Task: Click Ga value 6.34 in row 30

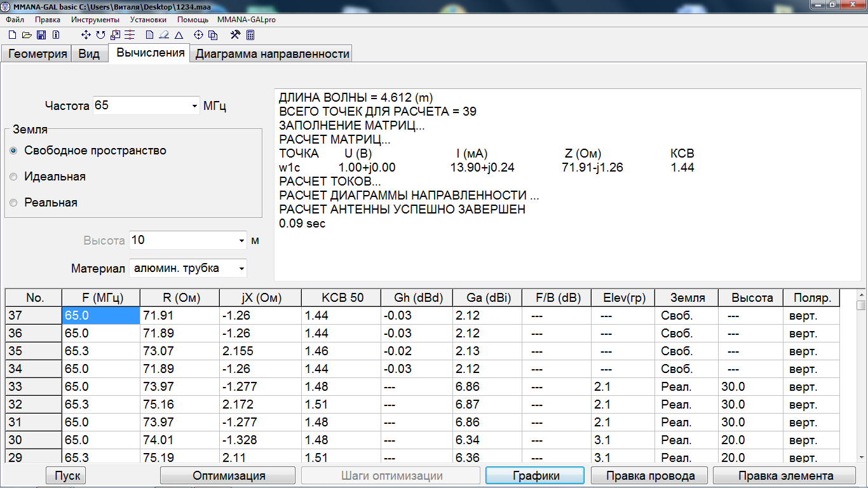Action: (487, 440)
